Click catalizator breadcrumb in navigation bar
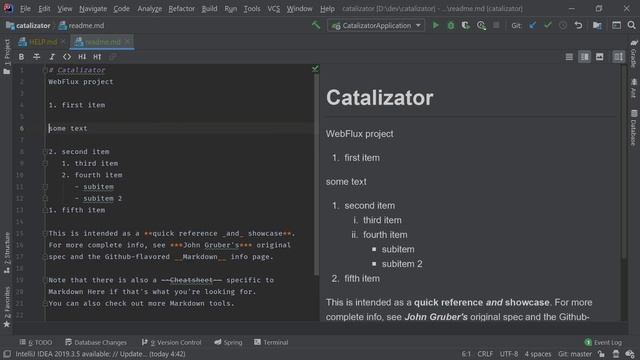The height and width of the screenshot is (360, 640). 28,26
